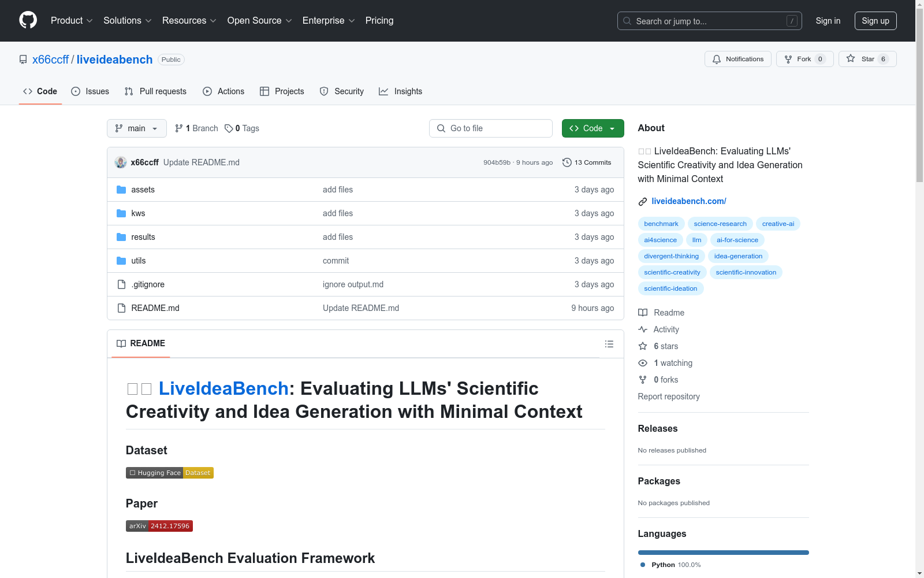The image size is (924, 578).
Task: Click the divergent-thinking topic tag
Action: click(x=672, y=256)
